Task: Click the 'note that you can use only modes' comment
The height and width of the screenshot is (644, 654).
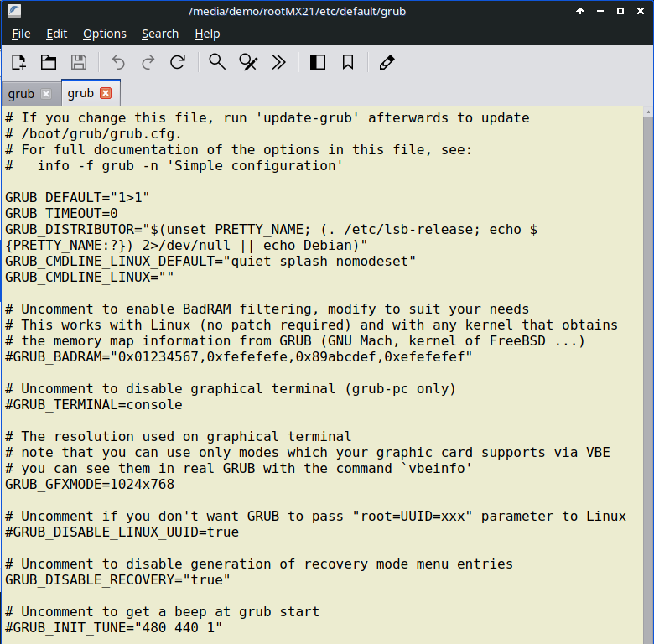Action: [x=308, y=453]
